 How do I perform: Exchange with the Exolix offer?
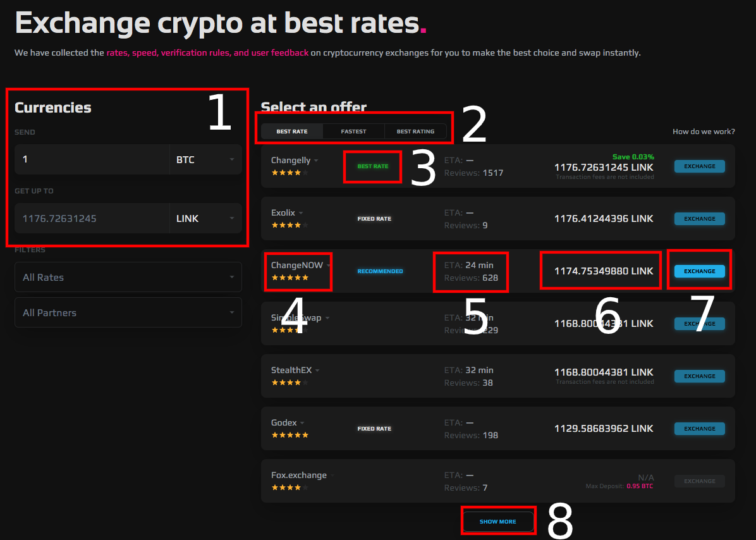tap(699, 219)
